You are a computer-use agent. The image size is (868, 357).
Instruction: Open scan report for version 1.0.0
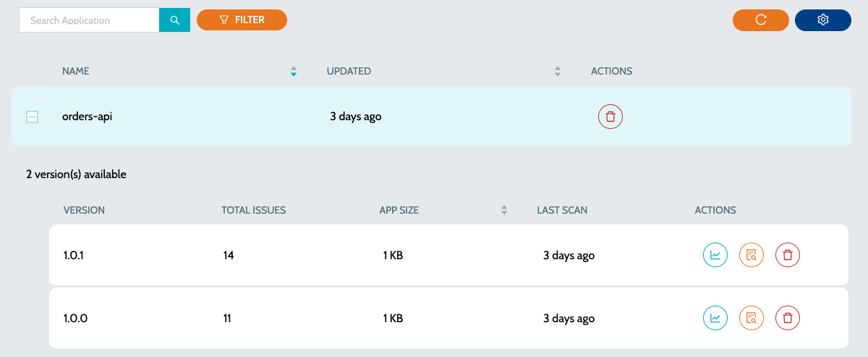(x=752, y=317)
